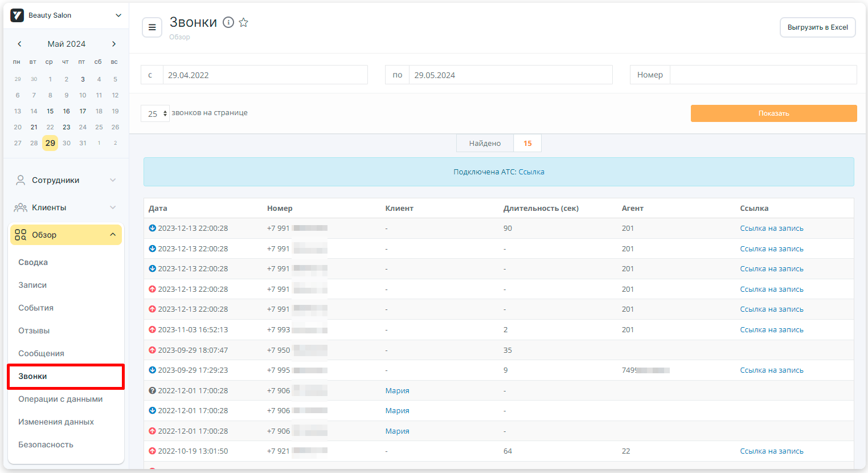Image resolution: width=868 pixels, height=473 pixels.
Task: Click the Номер search input field
Action: (763, 75)
